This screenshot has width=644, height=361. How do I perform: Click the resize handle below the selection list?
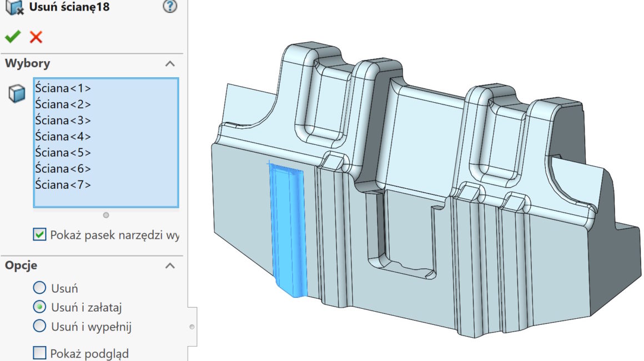(106, 215)
